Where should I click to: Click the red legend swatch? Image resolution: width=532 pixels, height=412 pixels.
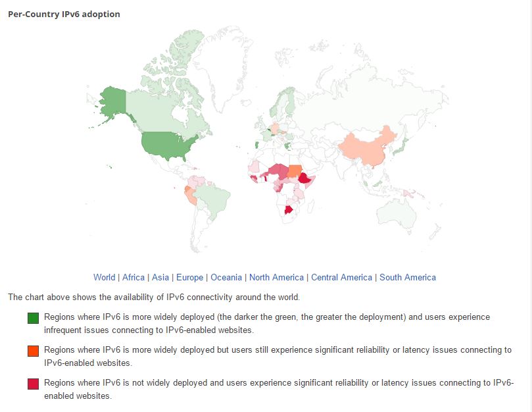(33, 384)
